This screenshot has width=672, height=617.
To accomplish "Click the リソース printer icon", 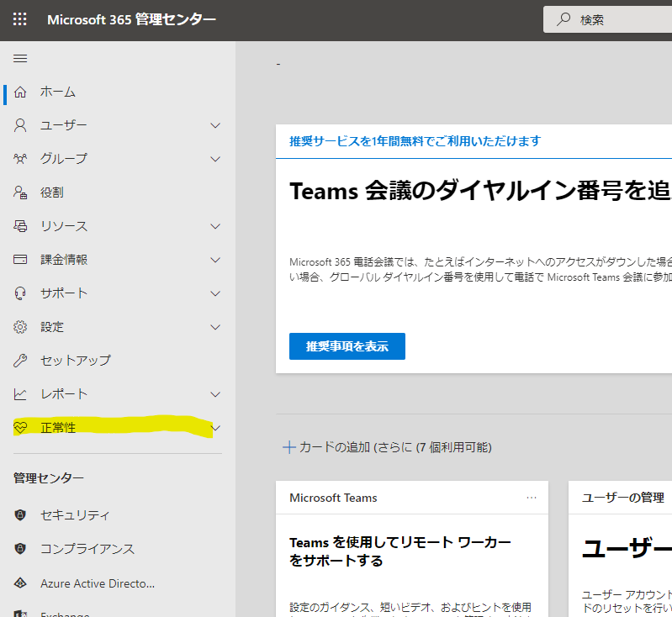I will [20, 226].
